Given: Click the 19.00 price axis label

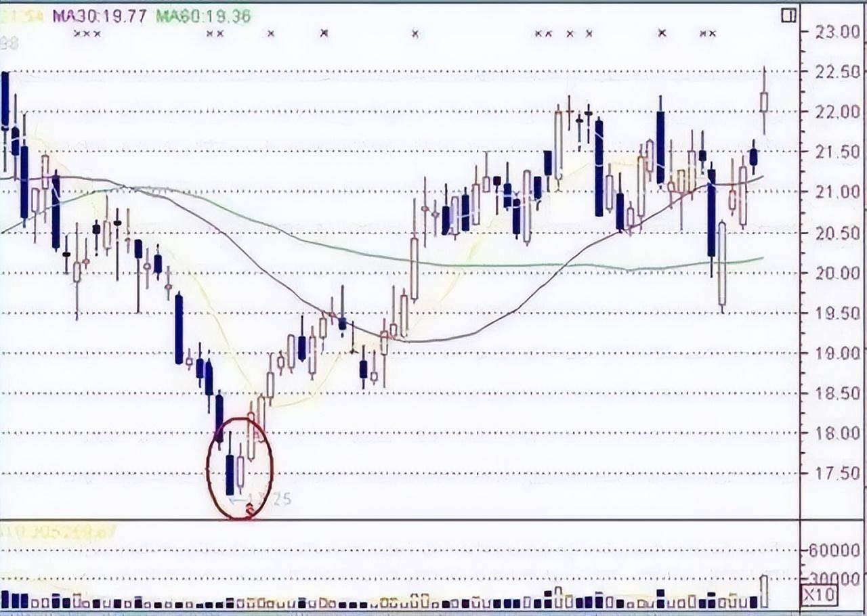Looking at the screenshot, I should point(838,353).
